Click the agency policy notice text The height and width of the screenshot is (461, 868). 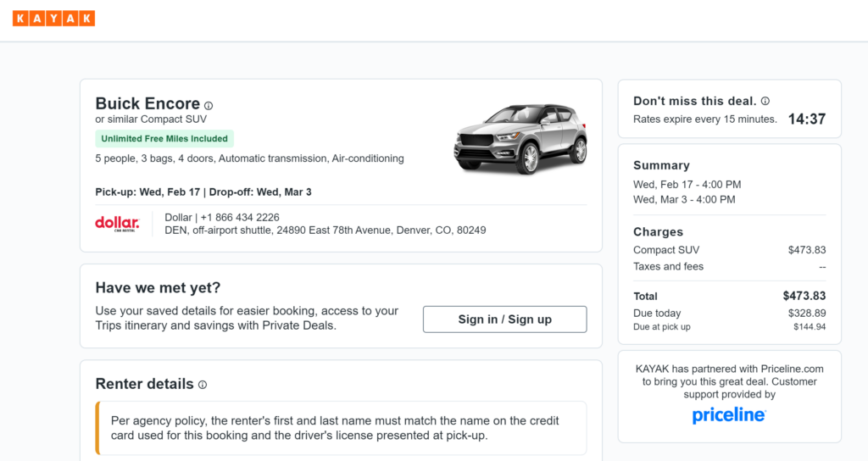335,428
